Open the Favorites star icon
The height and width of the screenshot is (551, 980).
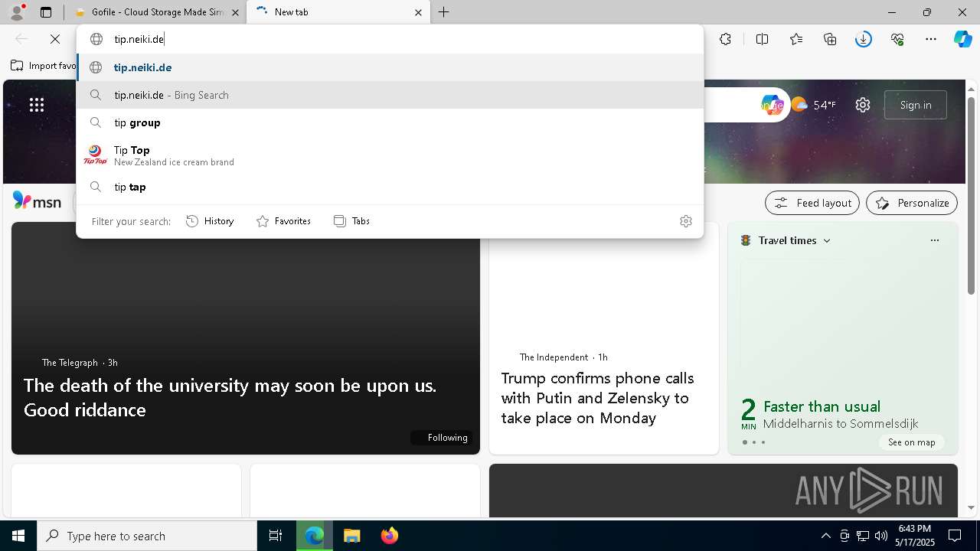pos(796,39)
